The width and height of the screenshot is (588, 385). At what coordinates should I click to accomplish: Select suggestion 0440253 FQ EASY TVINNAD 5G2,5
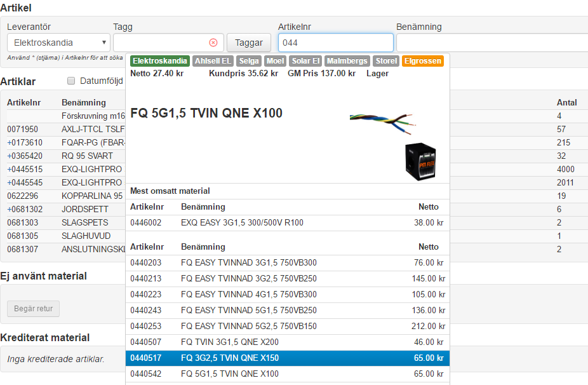click(x=288, y=326)
